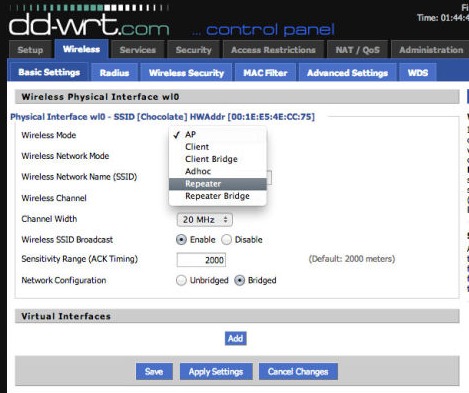Open the WDS sub-tab
This screenshot has width=469, height=393.
click(418, 72)
